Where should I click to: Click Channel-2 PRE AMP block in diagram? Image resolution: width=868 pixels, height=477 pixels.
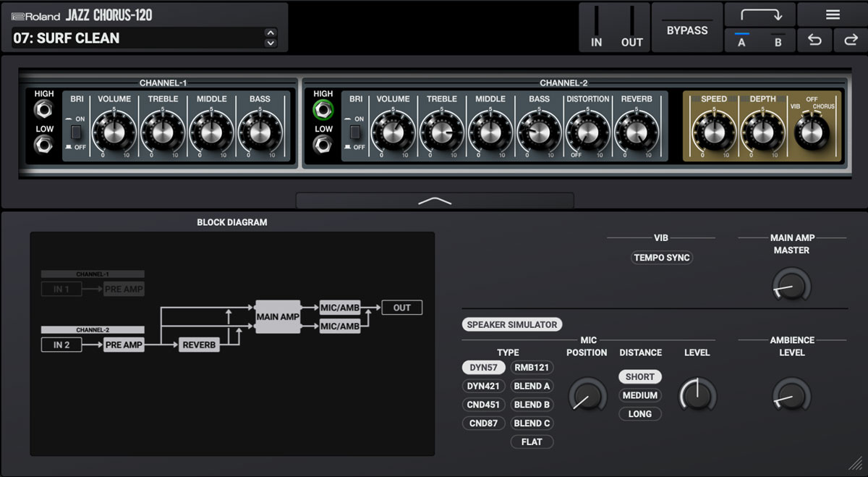click(x=124, y=345)
